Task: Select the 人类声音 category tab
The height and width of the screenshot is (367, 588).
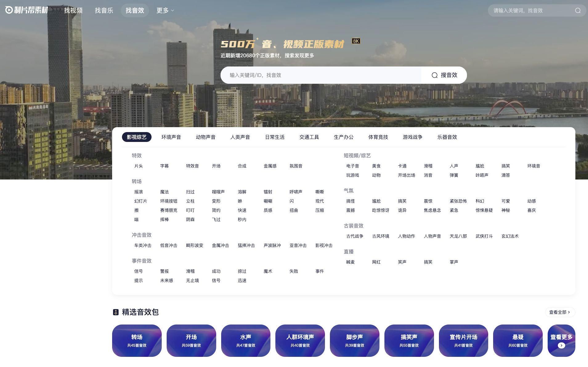Action: (240, 137)
